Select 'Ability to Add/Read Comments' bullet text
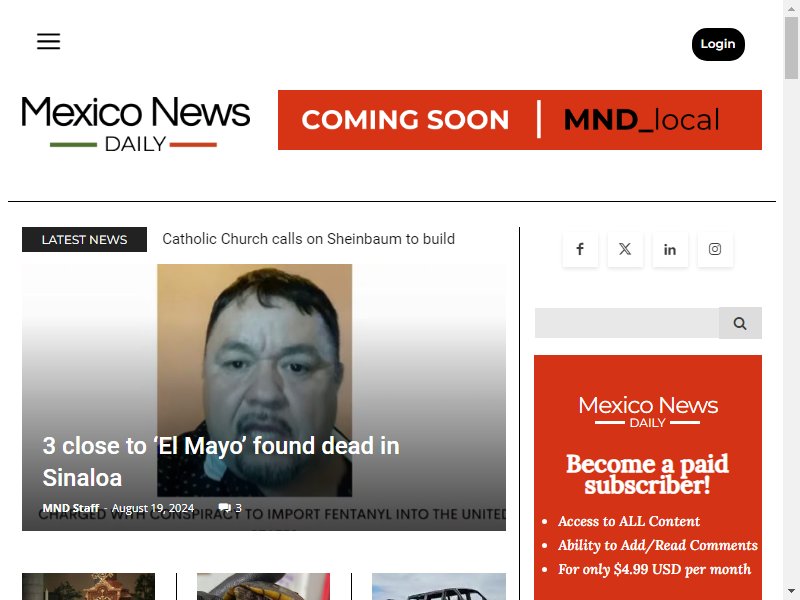Image resolution: width=800 pixels, height=600 pixels. [x=658, y=545]
